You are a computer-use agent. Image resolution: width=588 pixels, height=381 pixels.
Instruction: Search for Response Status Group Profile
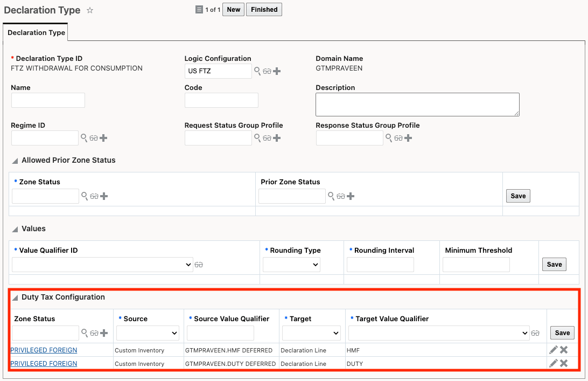pyautogui.click(x=389, y=138)
